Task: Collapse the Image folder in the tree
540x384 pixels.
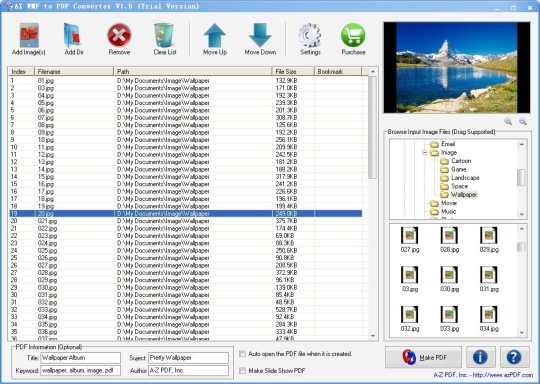Action: pyautogui.click(x=425, y=153)
